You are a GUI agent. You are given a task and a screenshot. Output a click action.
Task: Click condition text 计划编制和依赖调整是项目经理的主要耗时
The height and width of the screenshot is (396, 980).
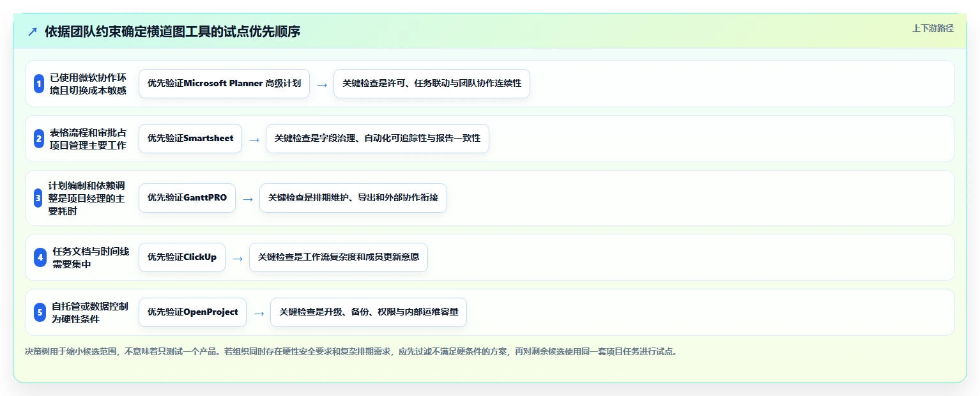tap(87, 198)
